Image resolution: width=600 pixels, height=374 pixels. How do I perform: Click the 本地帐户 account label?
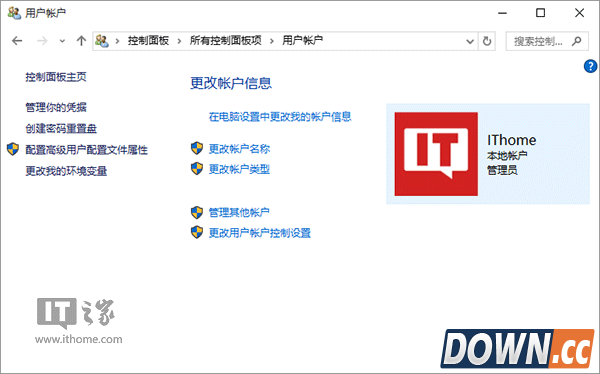click(x=507, y=155)
